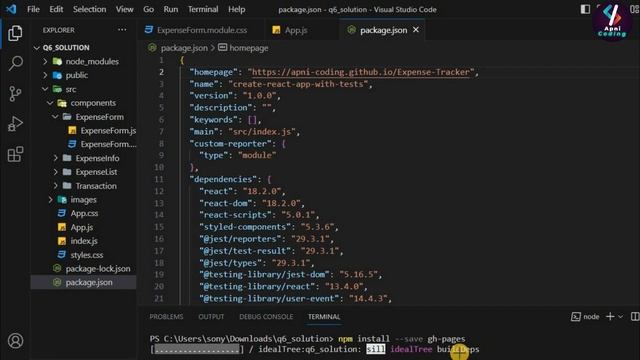Open the Edit menu
The height and width of the screenshot is (360, 640).
[56, 9]
